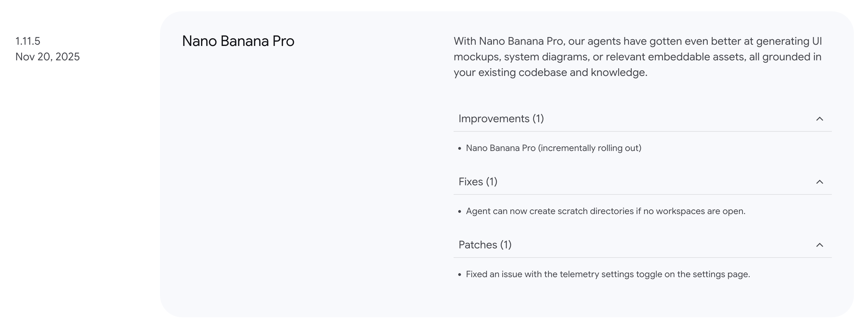Collapse the Improvements section chevron
The height and width of the screenshot is (324, 868).
point(820,119)
